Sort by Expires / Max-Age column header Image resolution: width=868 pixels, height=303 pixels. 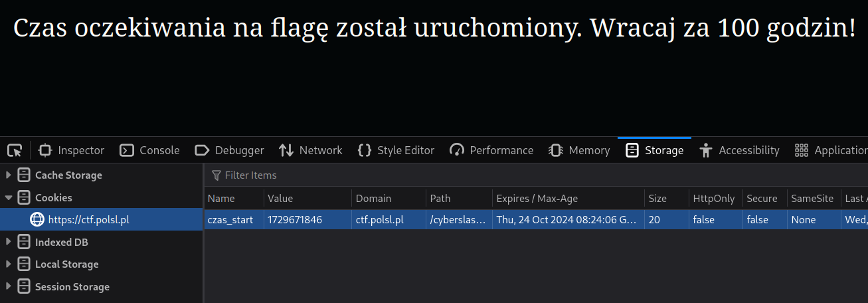(537, 199)
